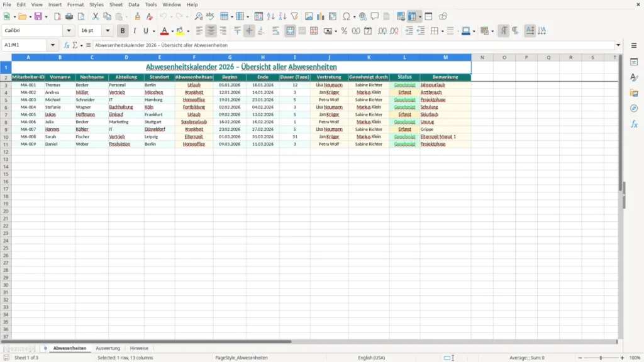The image size is (644, 362).
Task: Open Find and Replace icon
Action: pyautogui.click(x=198, y=16)
